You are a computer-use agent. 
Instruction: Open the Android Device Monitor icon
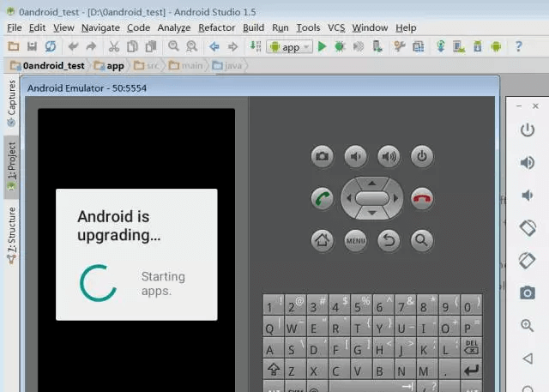pyautogui.click(x=496, y=46)
